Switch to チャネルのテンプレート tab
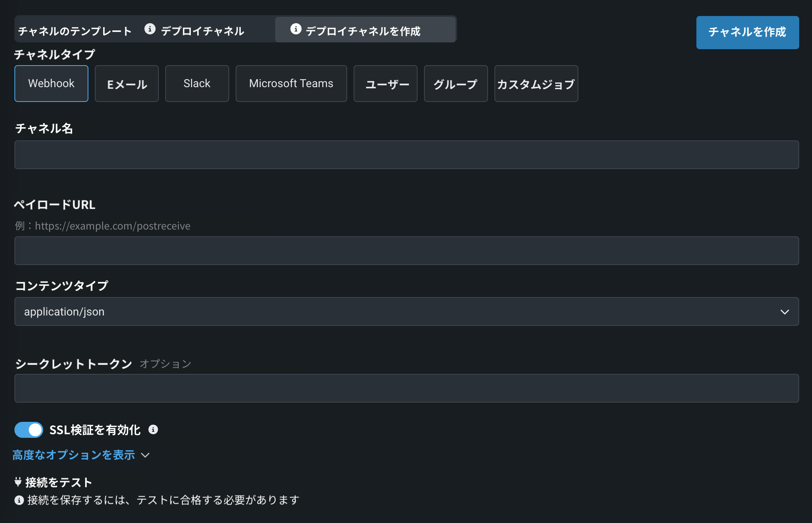The height and width of the screenshot is (523, 812). (75, 31)
